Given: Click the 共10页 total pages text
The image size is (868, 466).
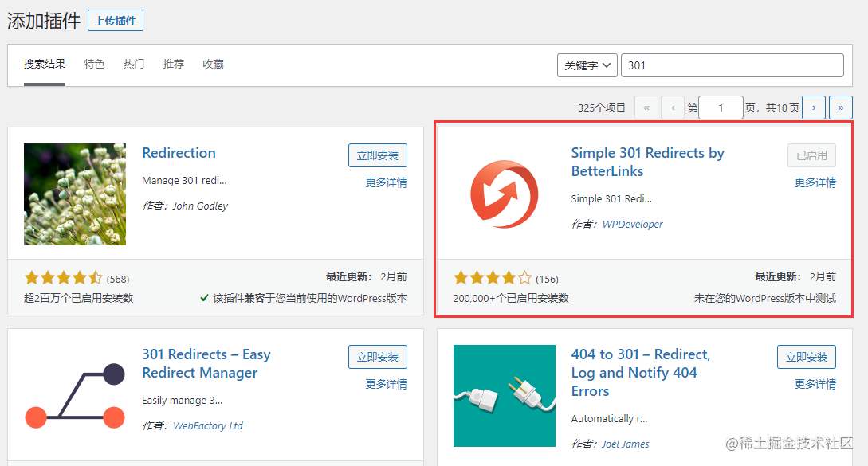Looking at the screenshot, I should point(782,108).
